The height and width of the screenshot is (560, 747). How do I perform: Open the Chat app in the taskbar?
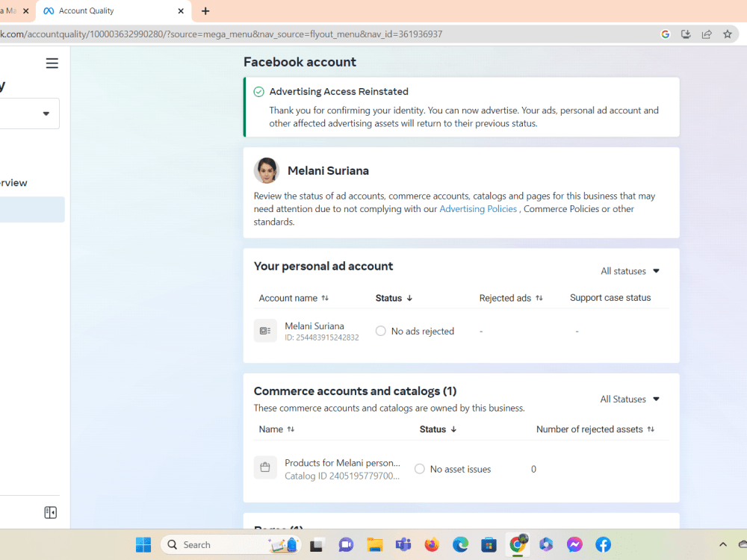coord(346,544)
